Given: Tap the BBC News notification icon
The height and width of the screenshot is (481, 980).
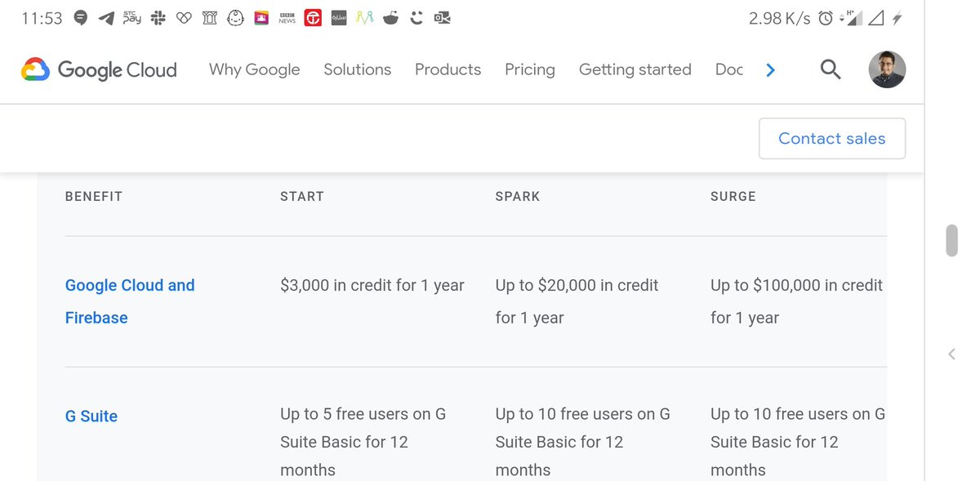Looking at the screenshot, I should [x=287, y=18].
